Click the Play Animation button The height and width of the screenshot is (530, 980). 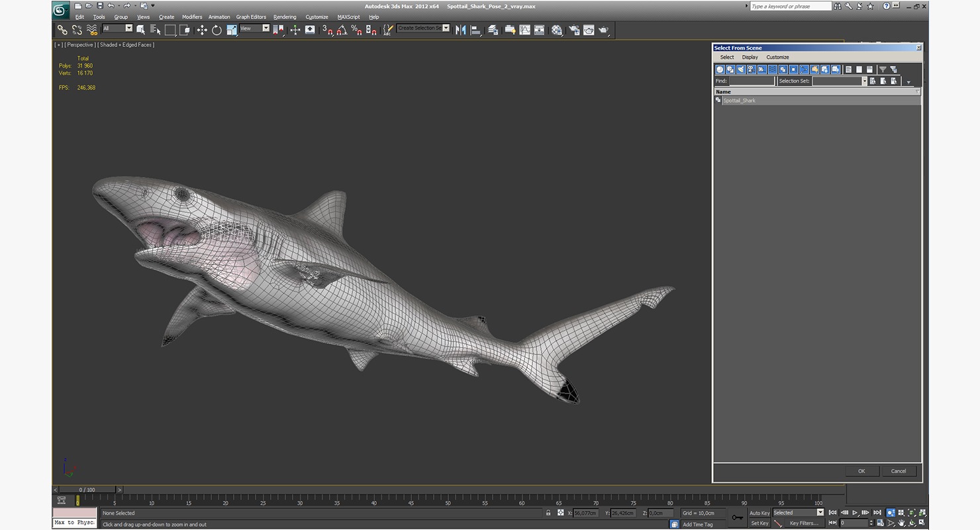click(855, 513)
